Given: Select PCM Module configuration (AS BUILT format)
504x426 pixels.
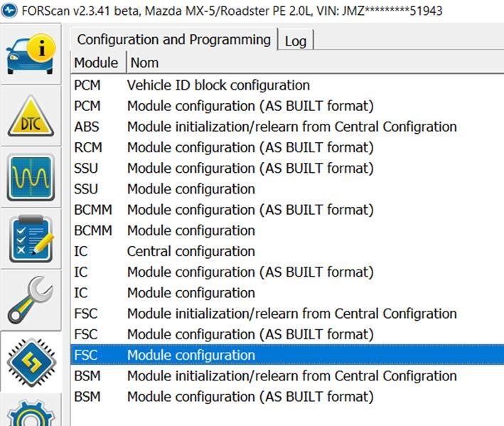Looking at the screenshot, I should (x=287, y=106).
